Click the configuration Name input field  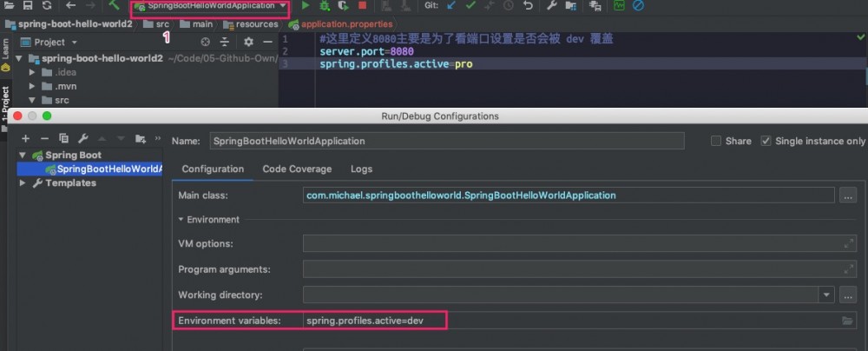tap(447, 141)
